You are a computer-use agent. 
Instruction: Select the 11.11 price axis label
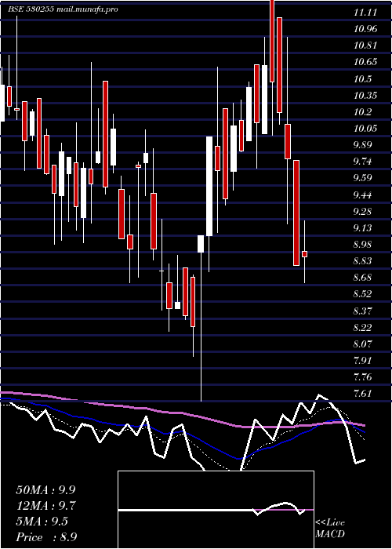(365, 13)
